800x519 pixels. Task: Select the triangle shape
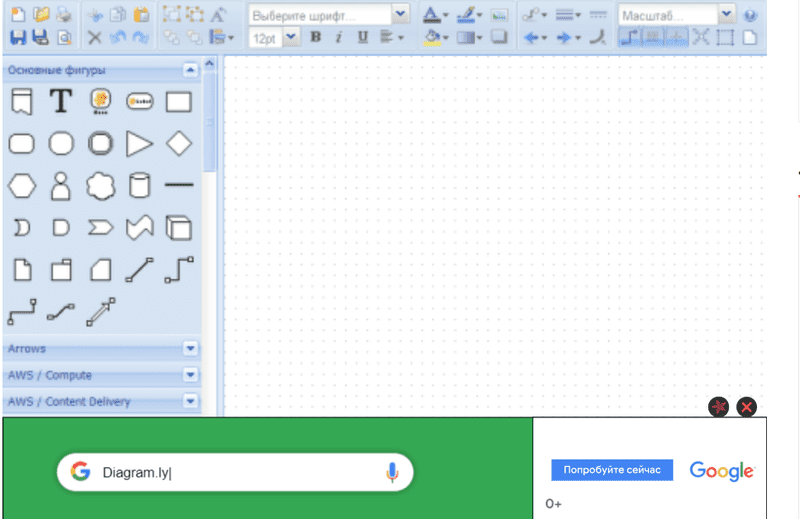click(139, 143)
